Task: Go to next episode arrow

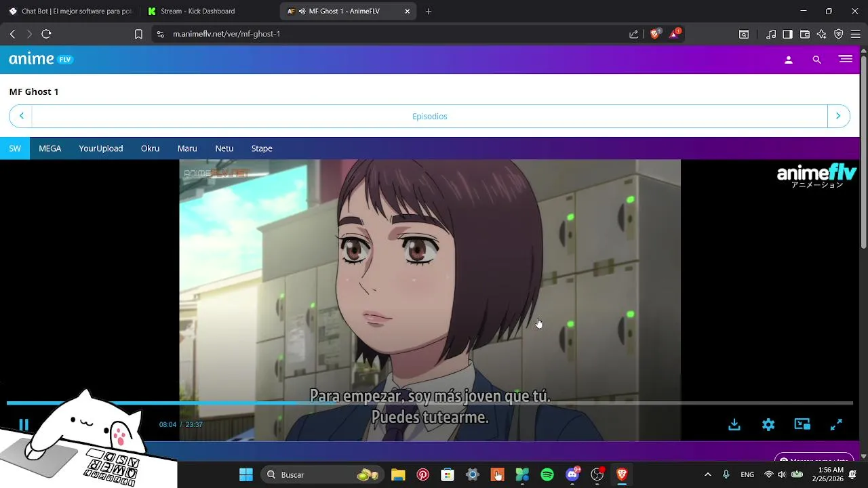Action: [838, 116]
